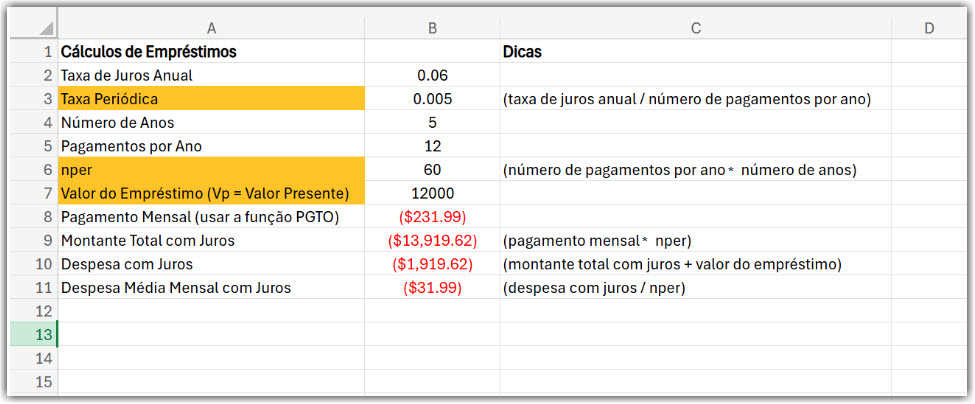Image resolution: width=975 pixels, height=404 pixels.
Task: Click orange cell 'Valor do Empréstimo'
Action: click(x=211, y=193)
